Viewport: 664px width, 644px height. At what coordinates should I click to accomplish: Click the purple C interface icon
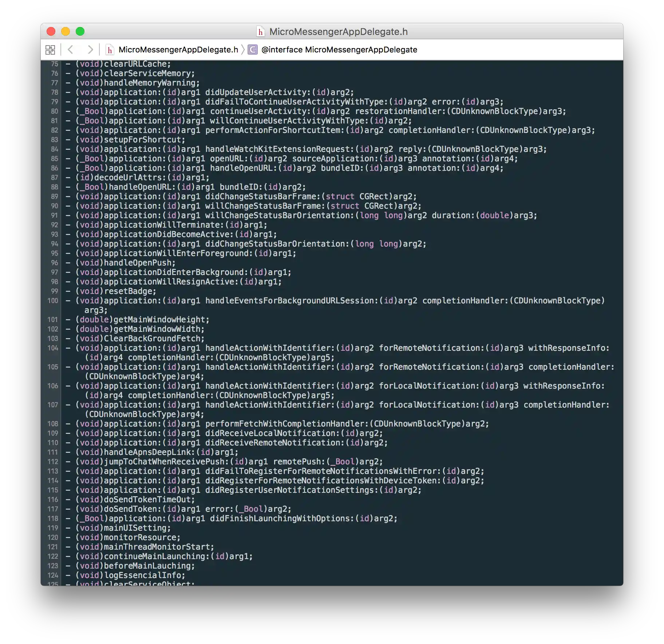252,50
